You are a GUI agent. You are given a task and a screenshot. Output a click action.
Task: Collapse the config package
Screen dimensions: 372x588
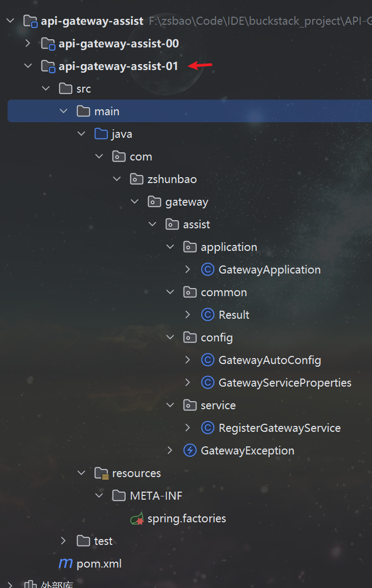170,338
